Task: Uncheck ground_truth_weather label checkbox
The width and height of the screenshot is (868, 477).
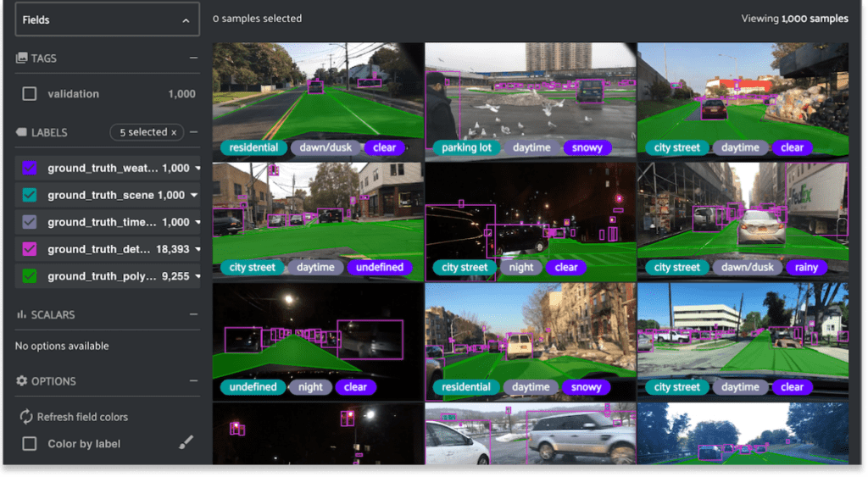Action: [30, 168]
